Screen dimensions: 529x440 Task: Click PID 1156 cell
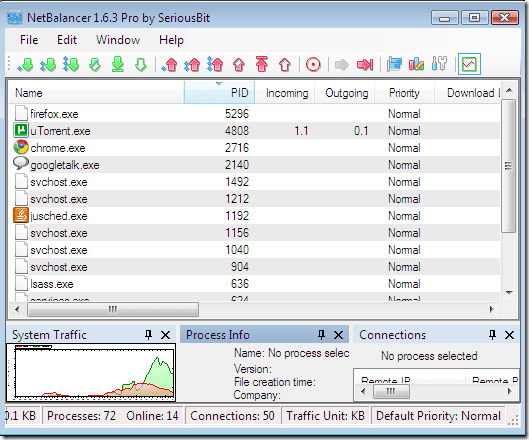pyautogui.click(x=237, y=233)
